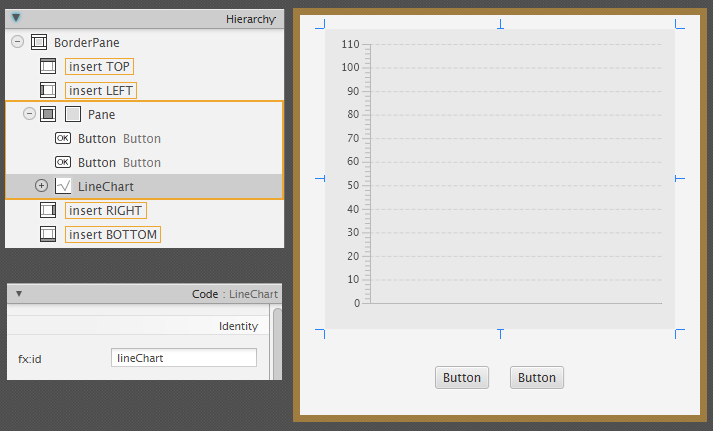Collapse the Pane tree node

(29, 114)
